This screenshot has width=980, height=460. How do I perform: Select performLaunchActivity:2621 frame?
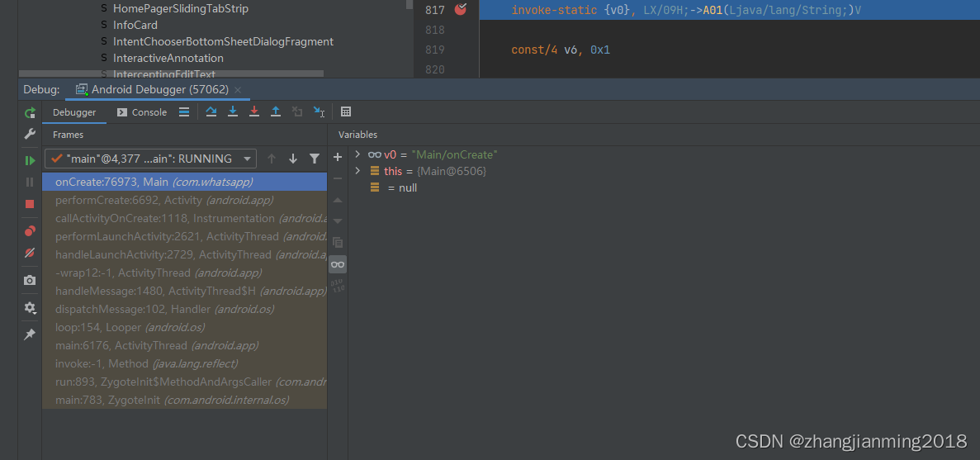[x=184, y=236]
